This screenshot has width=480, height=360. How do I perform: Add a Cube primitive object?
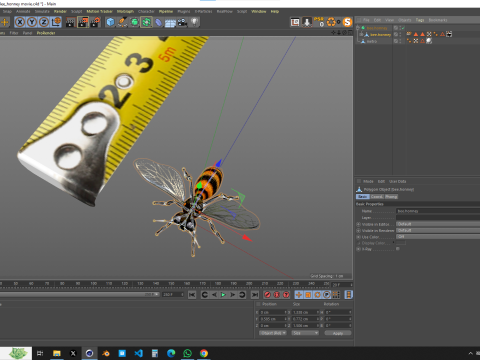coord(110,22)
